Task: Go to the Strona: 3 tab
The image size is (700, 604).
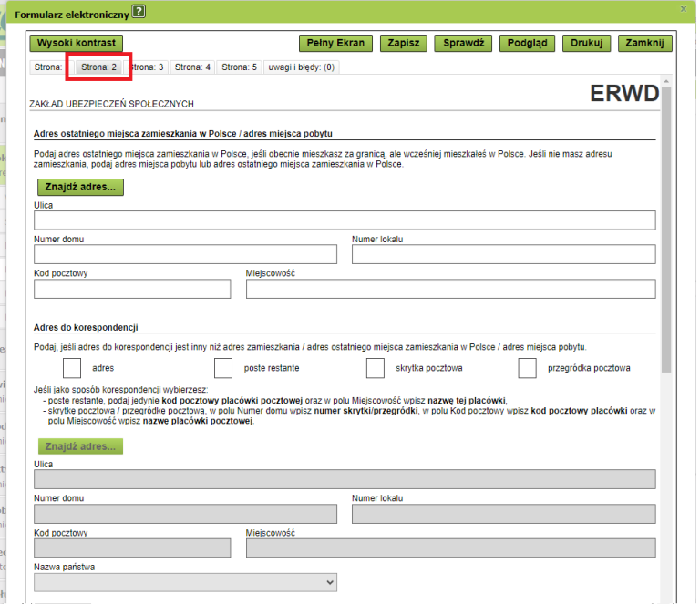Action: (x=147, y=67)
